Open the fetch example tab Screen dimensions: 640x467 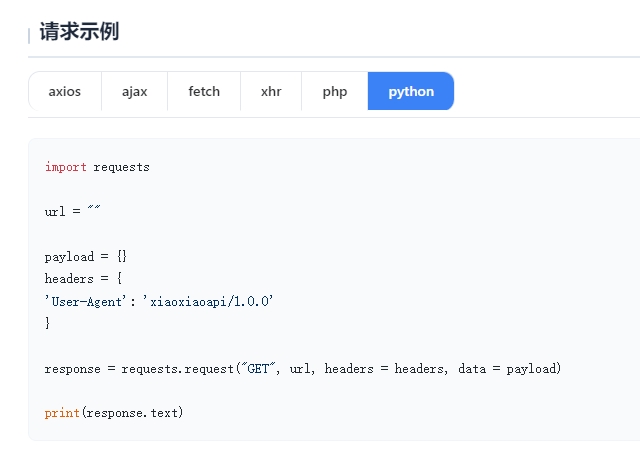click(x=204, y=91)
